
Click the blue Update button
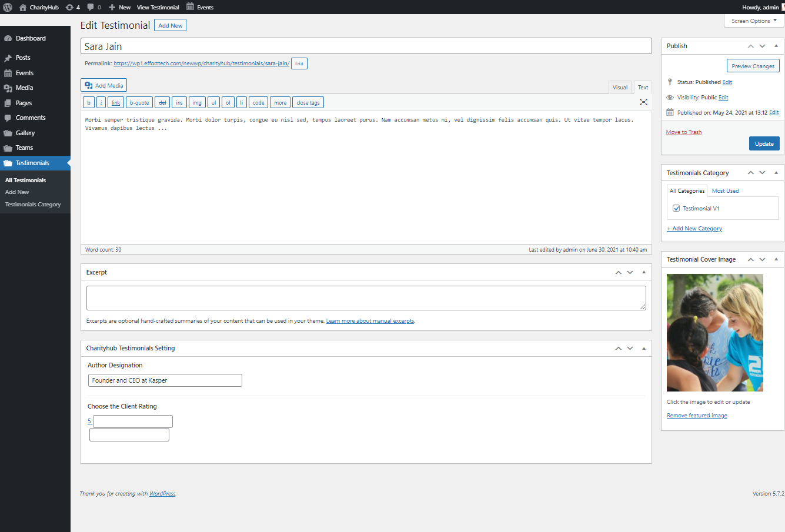[x=764, y=143]
